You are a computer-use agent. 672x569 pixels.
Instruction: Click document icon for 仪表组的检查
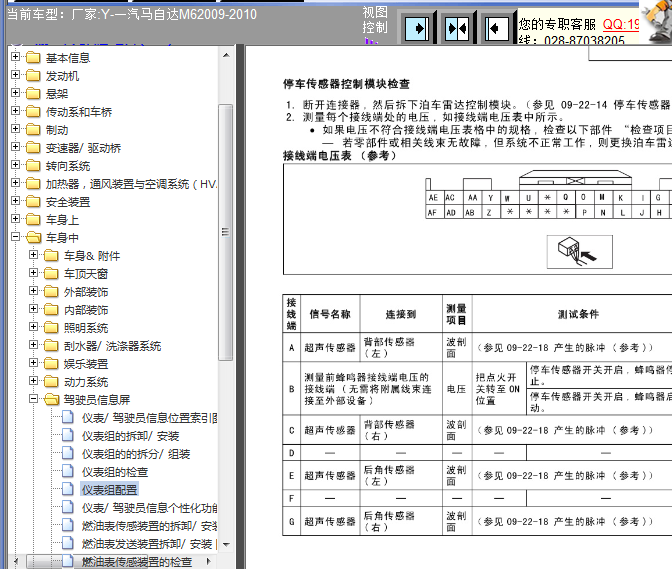68,471
